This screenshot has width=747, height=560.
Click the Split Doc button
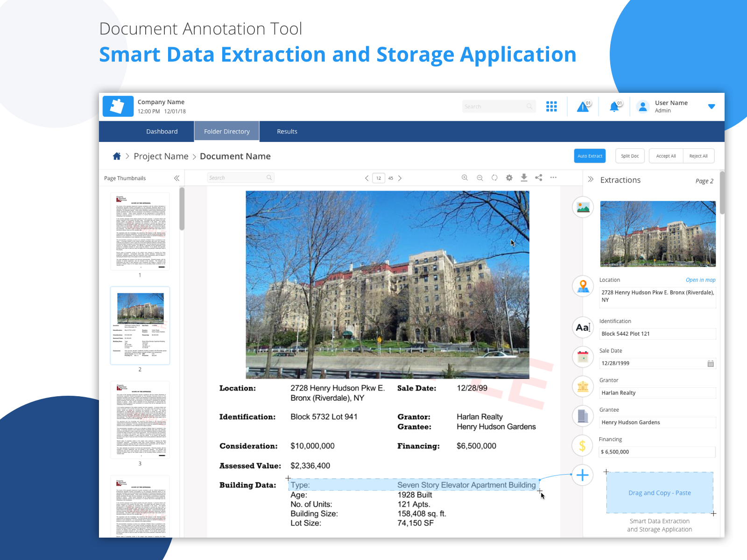[630, 156]
